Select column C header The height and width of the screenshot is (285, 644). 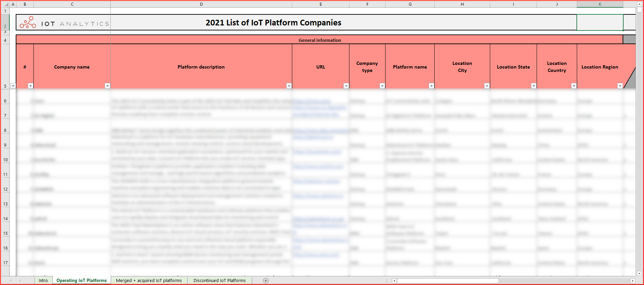pyautogui.click(x=72, y=4)
